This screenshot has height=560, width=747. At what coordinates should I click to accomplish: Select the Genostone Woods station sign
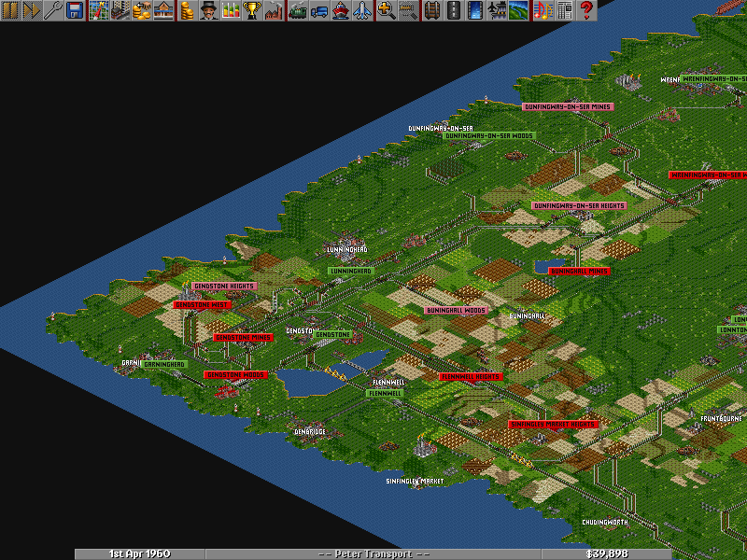click(235, 375)
